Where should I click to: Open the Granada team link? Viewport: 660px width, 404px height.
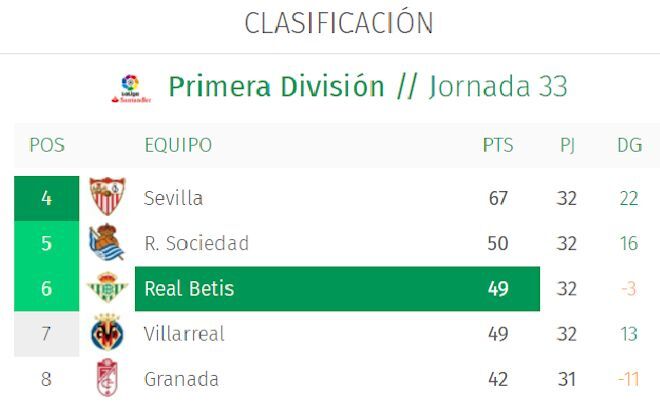click(181, 379)
